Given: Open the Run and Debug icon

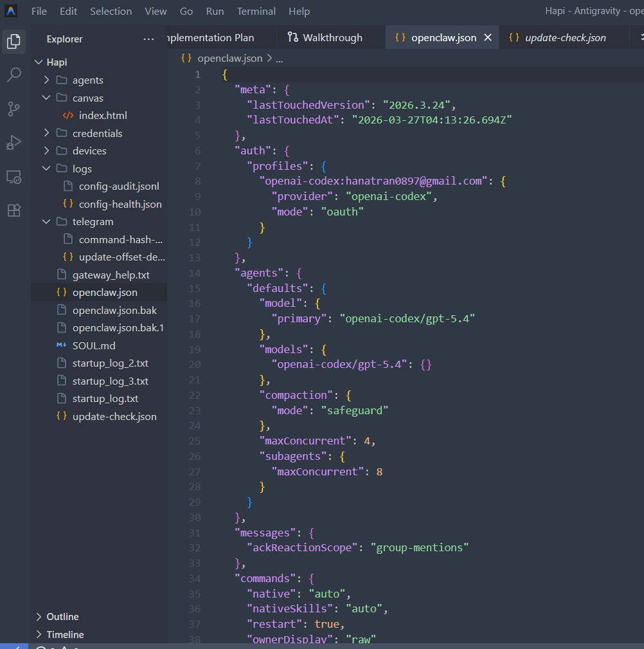Looking at the screenshot, I should 13,143.
